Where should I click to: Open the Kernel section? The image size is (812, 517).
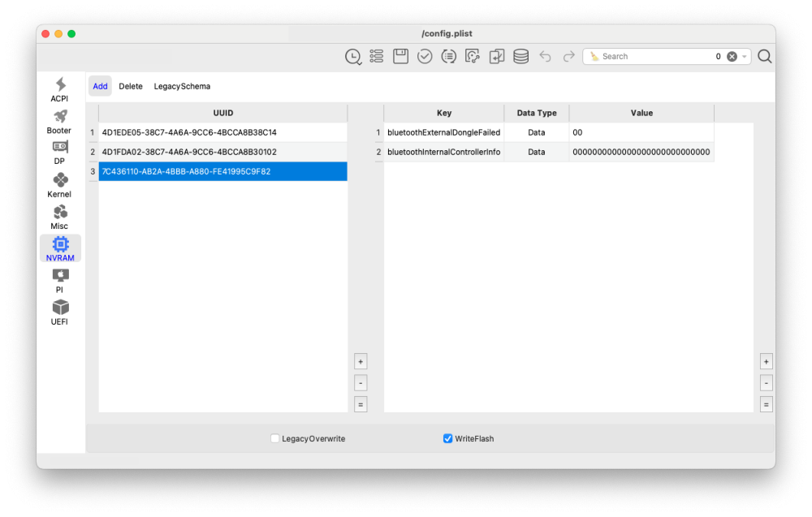click(59, 185)
